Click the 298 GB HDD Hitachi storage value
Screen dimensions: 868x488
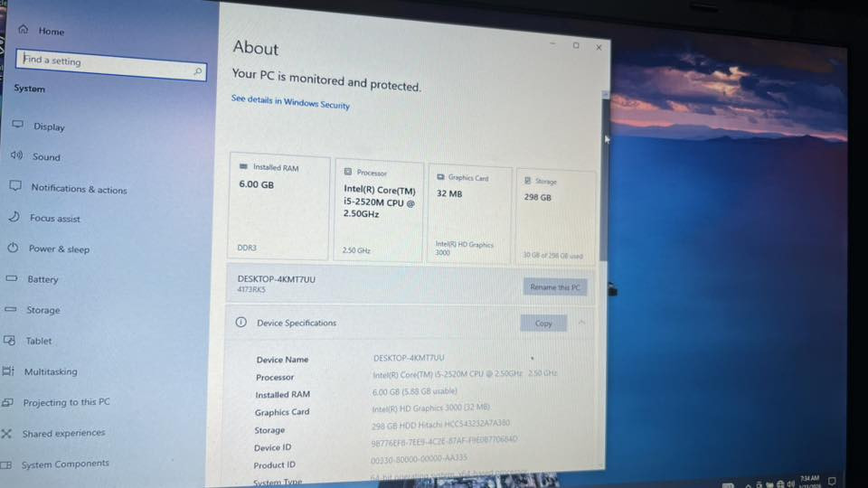pyautogui.click(x=440, y=425)
